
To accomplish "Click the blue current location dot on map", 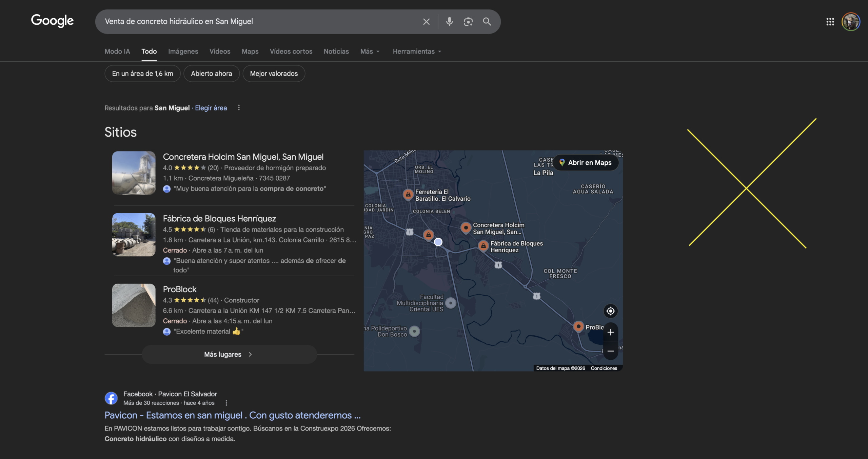I will click(438, 242).
